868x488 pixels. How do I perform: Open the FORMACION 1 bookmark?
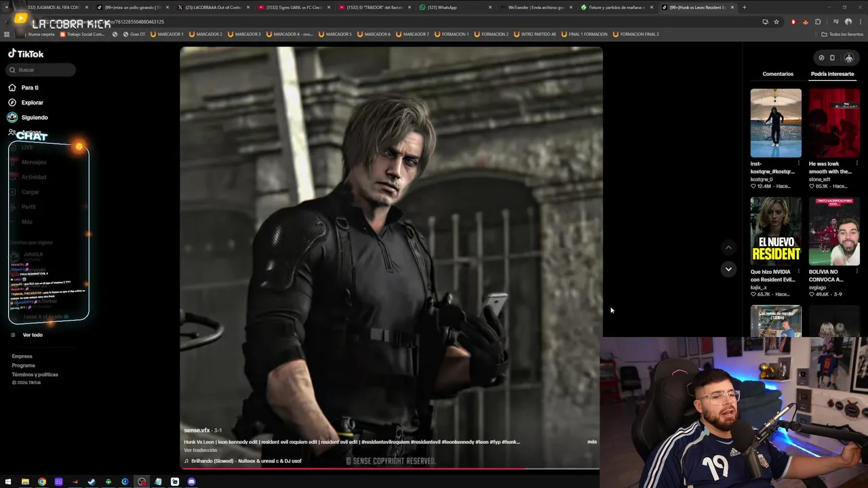pyautogui.click(x=452, y=34)
